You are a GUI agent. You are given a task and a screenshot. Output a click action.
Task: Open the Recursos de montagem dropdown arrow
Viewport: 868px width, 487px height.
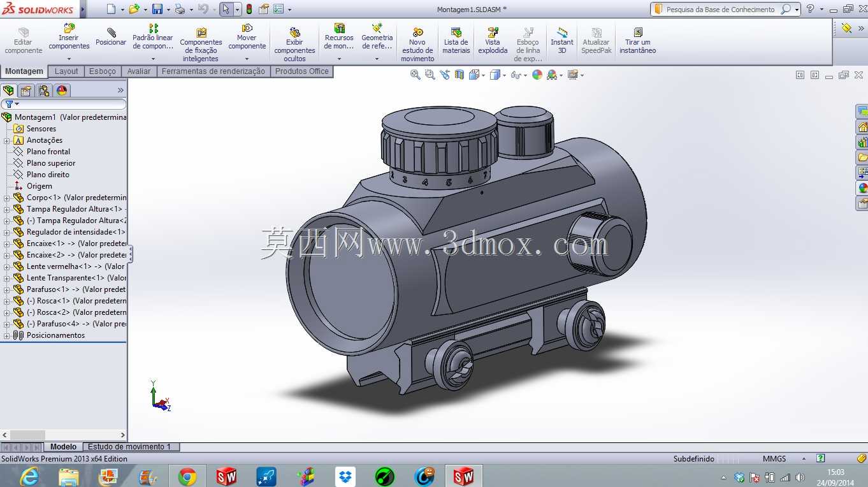(x=339, y=59)
